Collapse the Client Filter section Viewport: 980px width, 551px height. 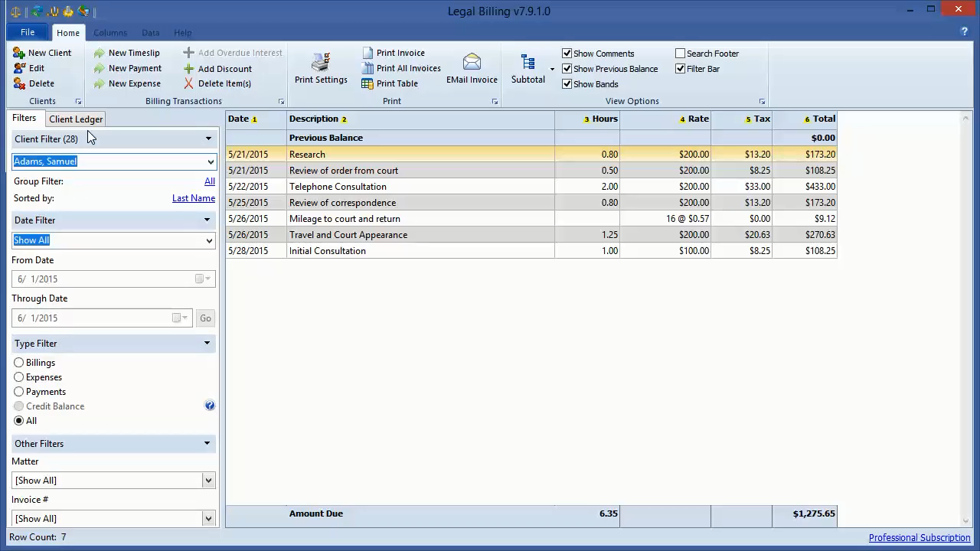tap(208, 139)
